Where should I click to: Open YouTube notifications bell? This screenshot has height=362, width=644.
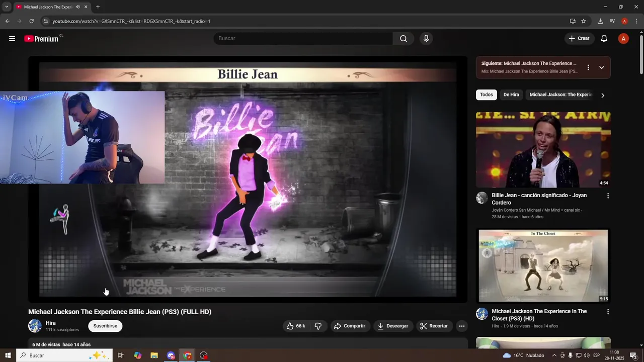[604, 39]
